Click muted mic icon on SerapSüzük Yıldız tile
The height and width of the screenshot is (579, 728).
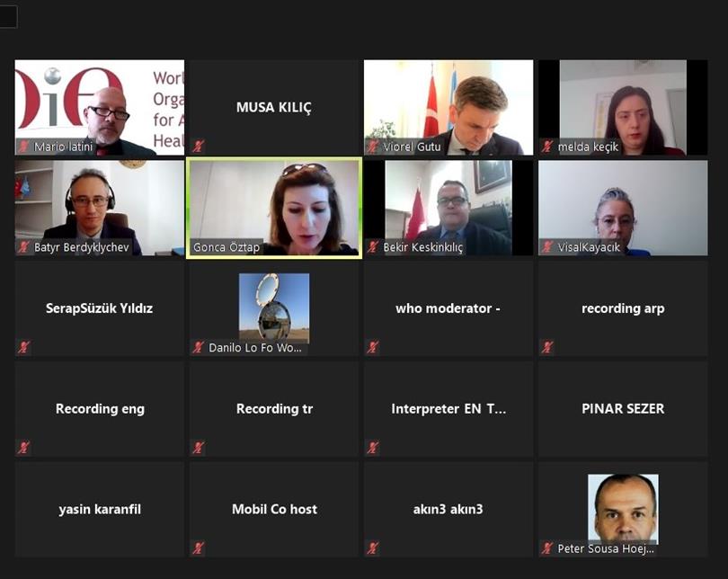pyautogui.click(x=23, y=347)
